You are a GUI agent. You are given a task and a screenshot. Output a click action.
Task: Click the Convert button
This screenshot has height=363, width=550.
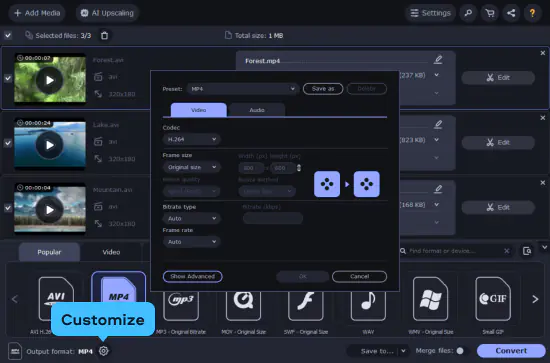point(511,351)
